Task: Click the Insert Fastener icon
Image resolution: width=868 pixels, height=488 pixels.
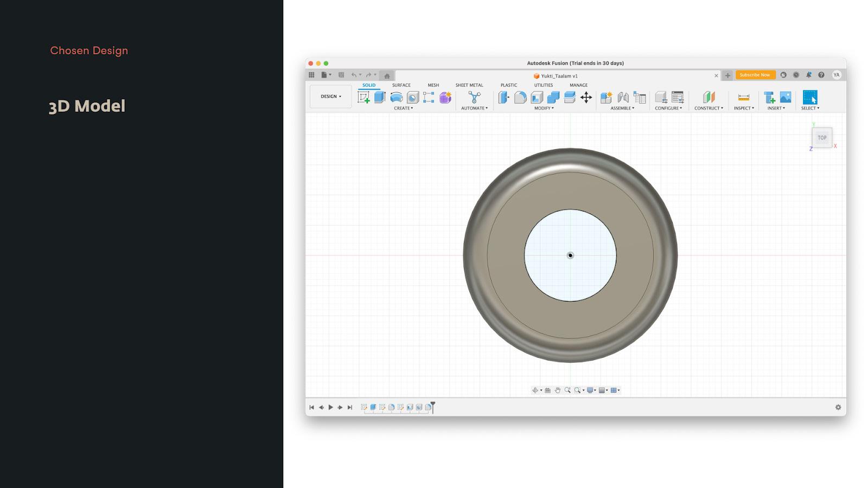Action: pos(769,97)
